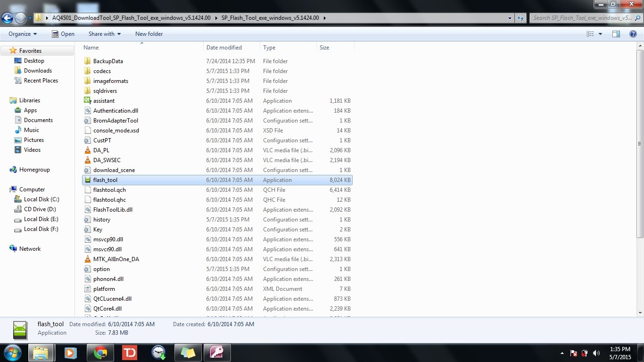Expand hidden icons in system tray
644x362 pixels.
pos(561,353)
